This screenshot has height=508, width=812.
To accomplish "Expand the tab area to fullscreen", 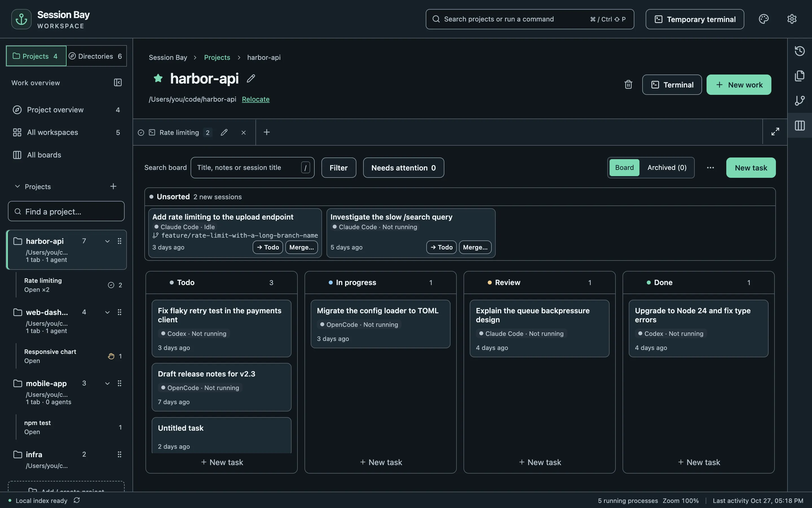I will tap(775, 132).
